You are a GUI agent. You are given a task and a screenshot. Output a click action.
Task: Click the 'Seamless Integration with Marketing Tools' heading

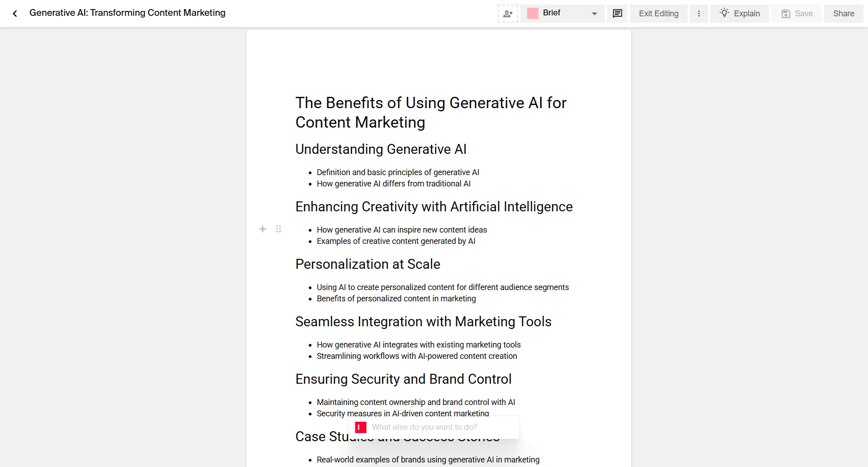(424, 321)
